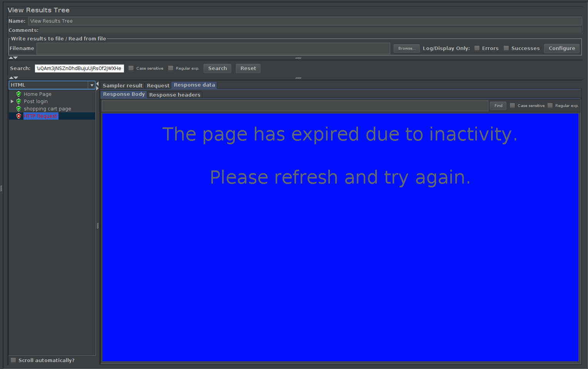This screenshot has width=588, height=369.
Task: Select Home Page result in tree
Action: point(38,94)
